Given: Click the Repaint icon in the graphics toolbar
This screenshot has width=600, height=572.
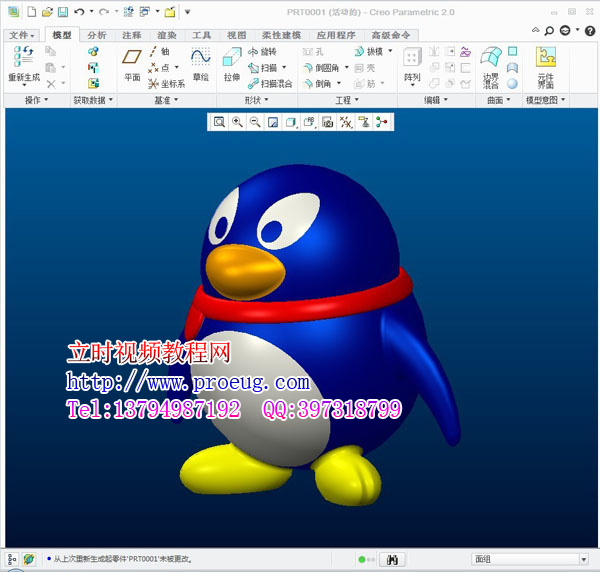Looking at the screenshot, I should [273, 122].
